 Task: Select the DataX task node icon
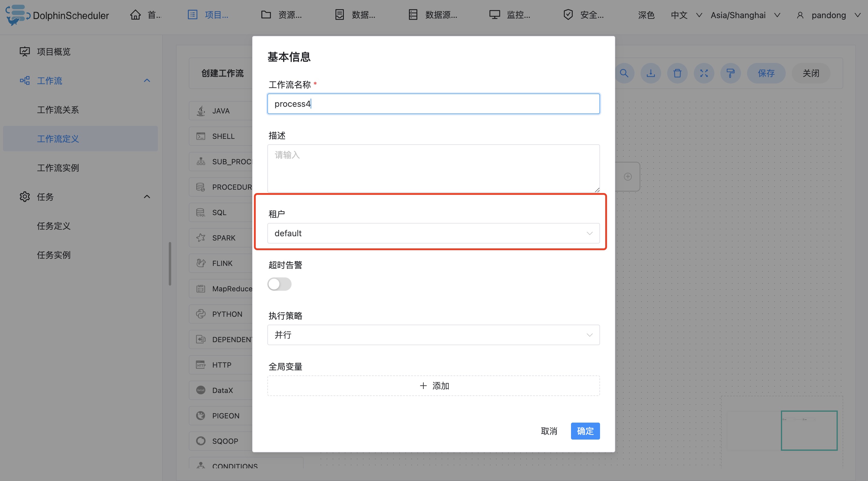tap(201, 390)
